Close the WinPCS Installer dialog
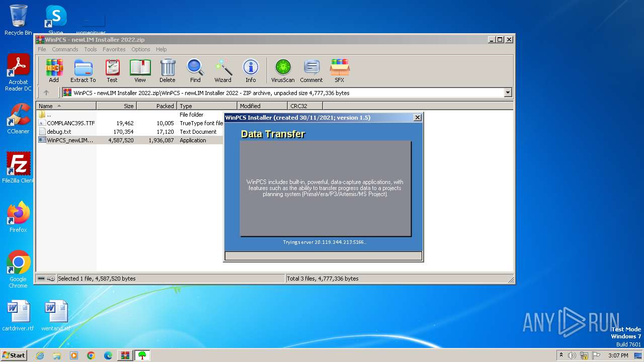644x362 pixels. [x=417, y=118]
